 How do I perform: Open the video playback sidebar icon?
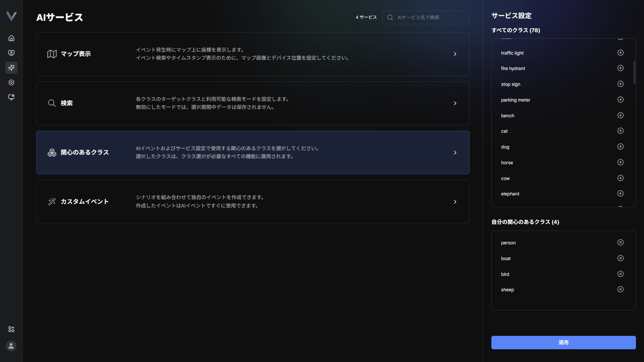(x=11, y=53)
